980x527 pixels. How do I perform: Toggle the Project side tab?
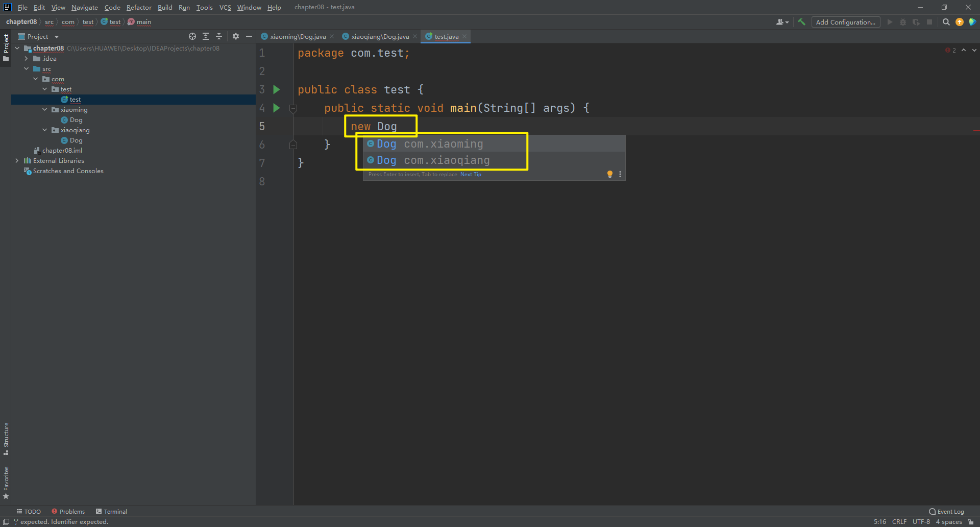6,47
